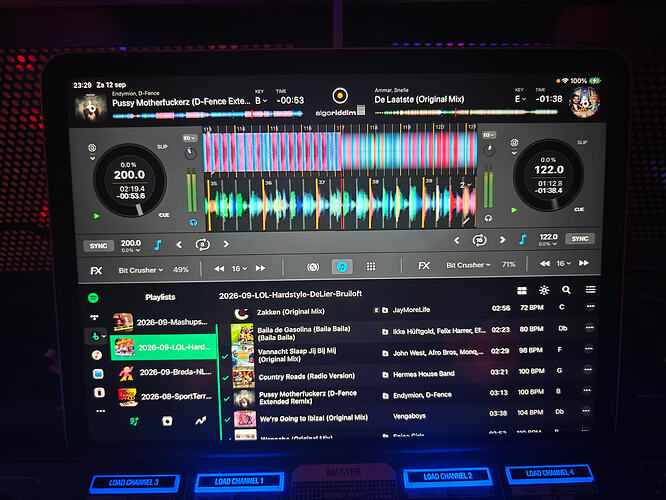Viewport: 666px width, 500px height.
Task: Load We're Going to Ibiza track
Action: 408,417
